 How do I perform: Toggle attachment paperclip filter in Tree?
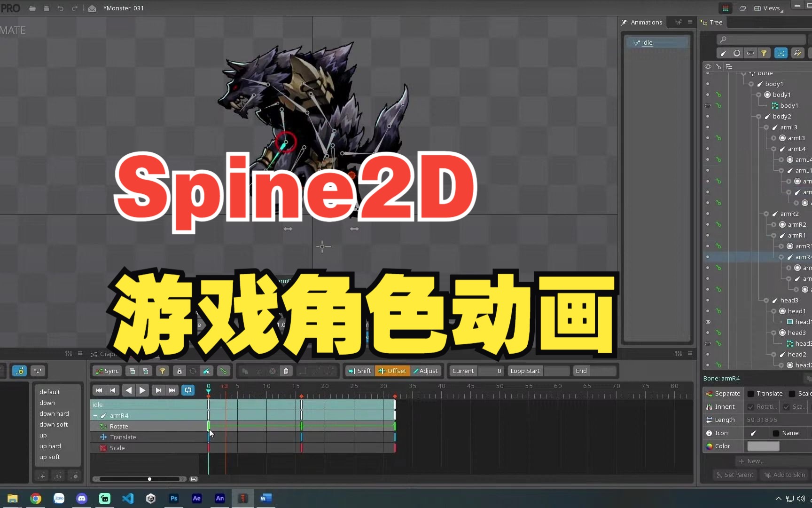750,53
